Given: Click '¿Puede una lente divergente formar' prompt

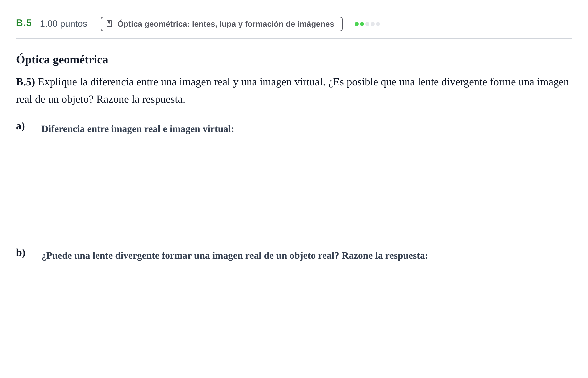Looking at the screenshot, I should pos(235,256).
